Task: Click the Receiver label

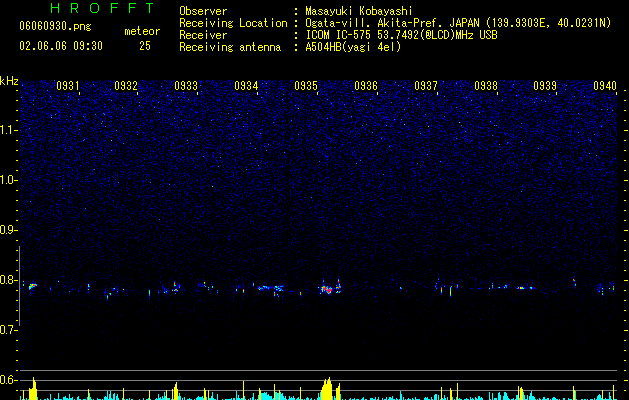Action: pyautogui.click(x=203, y=35)
